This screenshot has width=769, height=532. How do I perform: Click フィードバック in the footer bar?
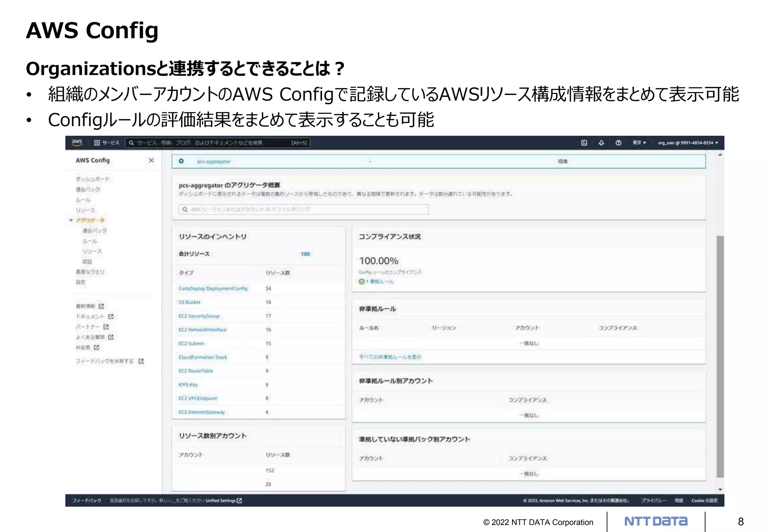point(87,500)
